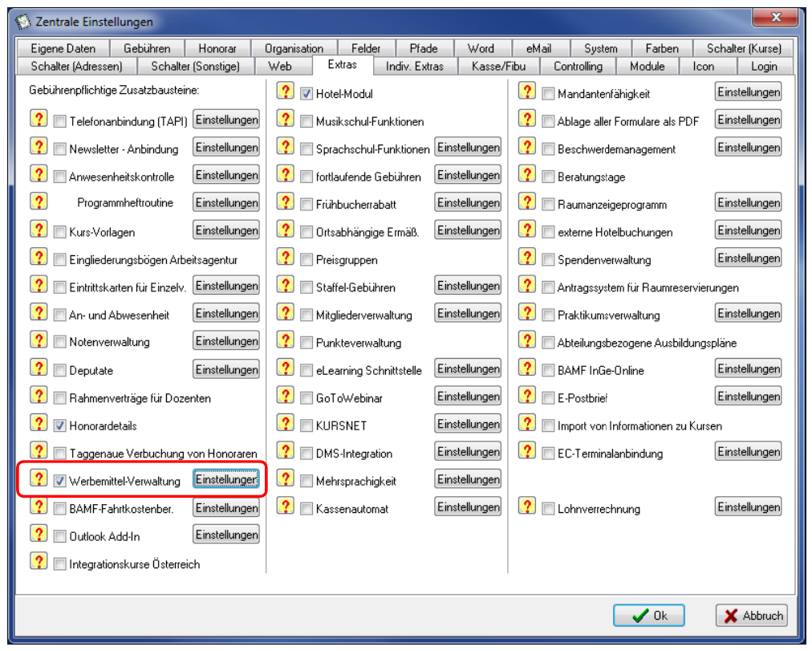Show help for BAMF InGe-Online
The width and height of the screenshot is (812, 651).
pyautogui.click(x=527, y=368)
